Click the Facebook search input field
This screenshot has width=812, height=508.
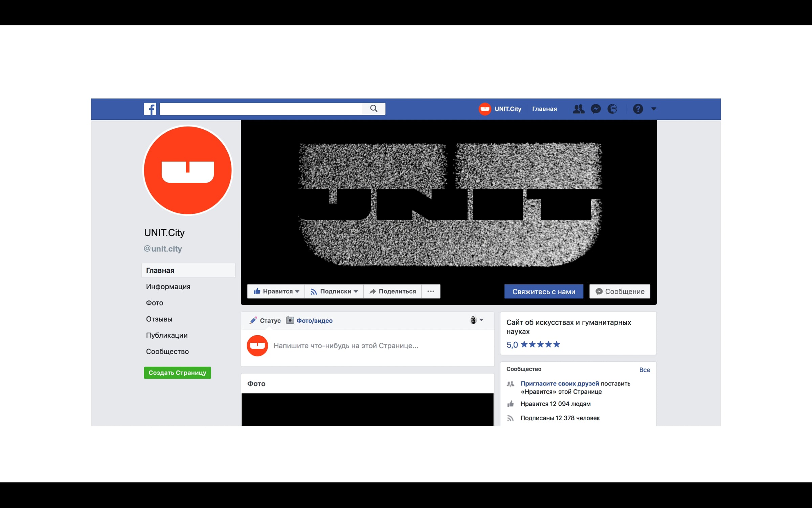click(x=261, y=109)
